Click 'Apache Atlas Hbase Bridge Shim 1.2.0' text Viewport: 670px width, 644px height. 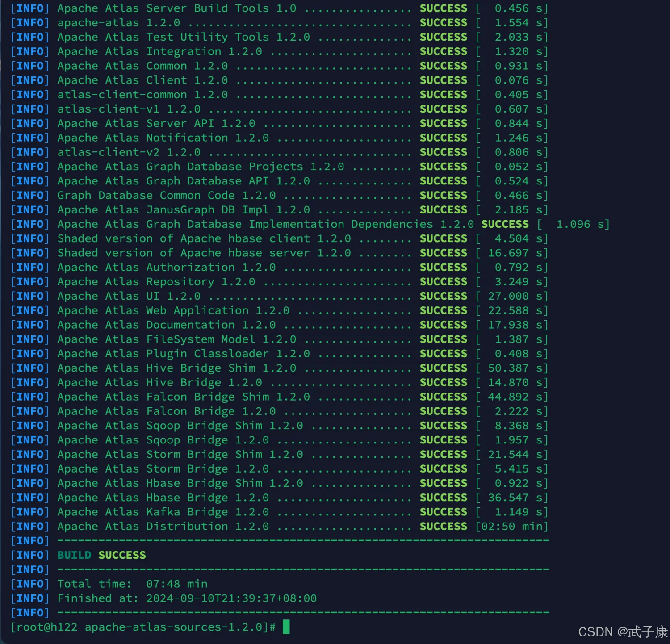pos(180,483)
